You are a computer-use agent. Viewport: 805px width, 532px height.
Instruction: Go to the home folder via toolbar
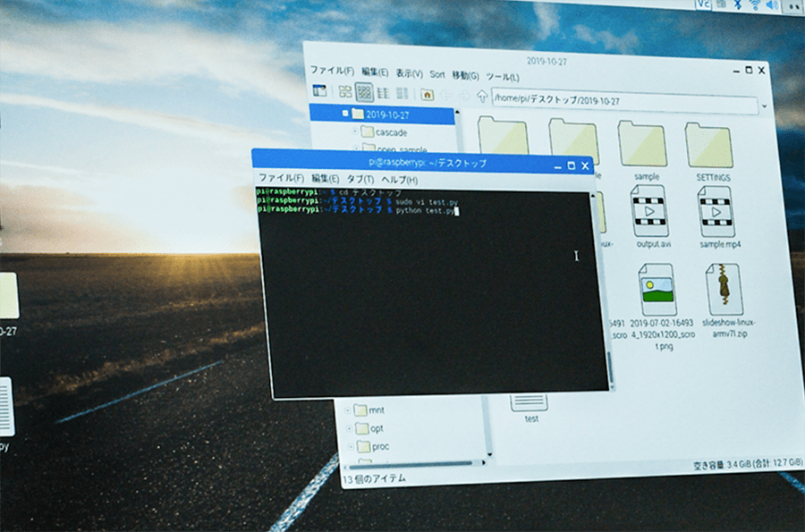(428, 95)
